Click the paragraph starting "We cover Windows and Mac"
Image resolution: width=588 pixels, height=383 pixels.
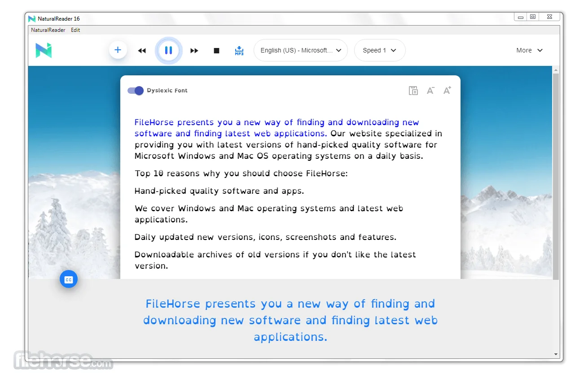pos(269,214)
